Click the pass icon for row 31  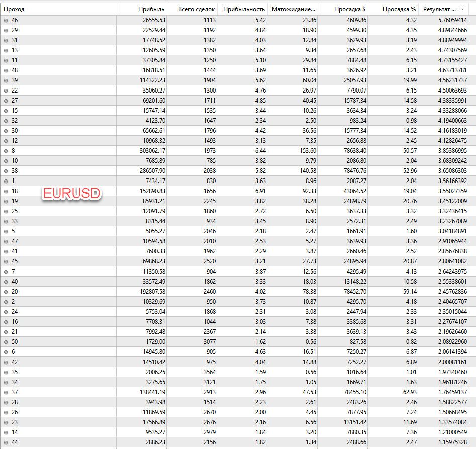(x=6, y=40)
